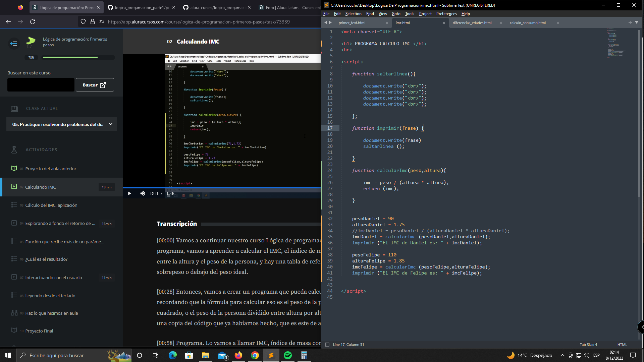
Task: Open the Sublime Text File menu
Action: click(x=326, y=14)
